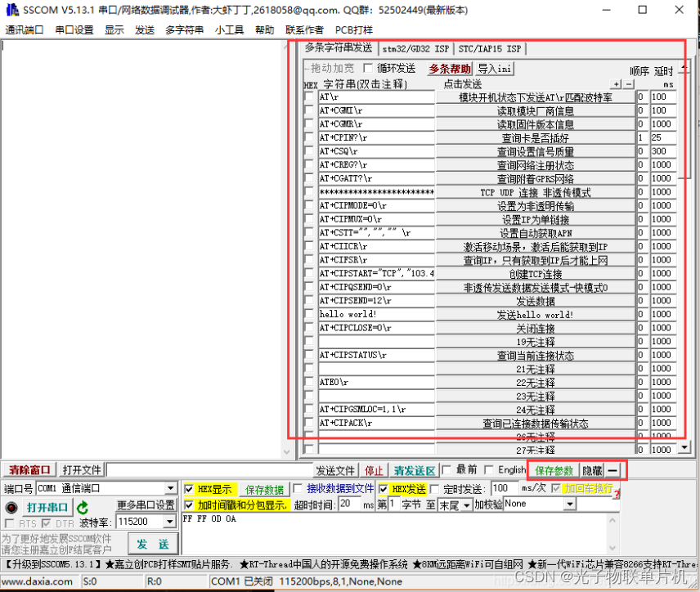Check HEX box for AT+CSQ row
The height and width of the screenshot is (592, 700).
click(x=309, y=151)
